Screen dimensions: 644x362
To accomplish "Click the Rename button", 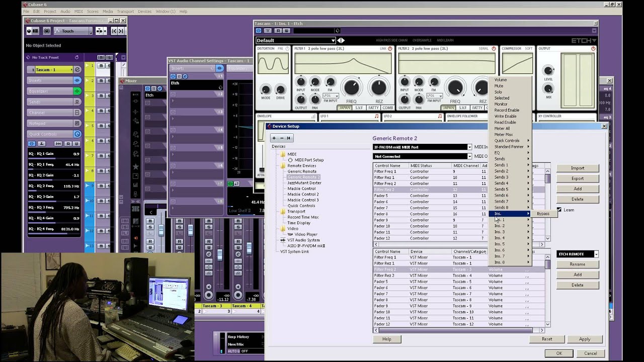I will point(577,264).
